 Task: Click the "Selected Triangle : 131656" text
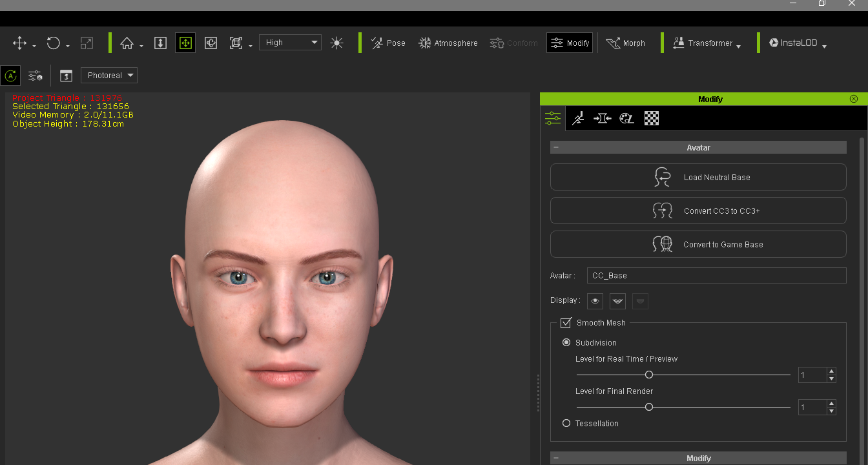[70, 106]
